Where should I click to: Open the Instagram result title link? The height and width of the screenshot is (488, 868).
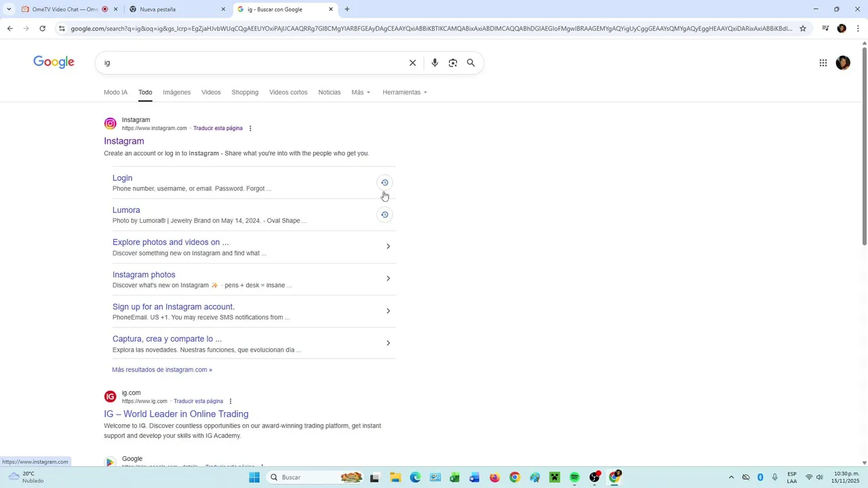[124, 141]
